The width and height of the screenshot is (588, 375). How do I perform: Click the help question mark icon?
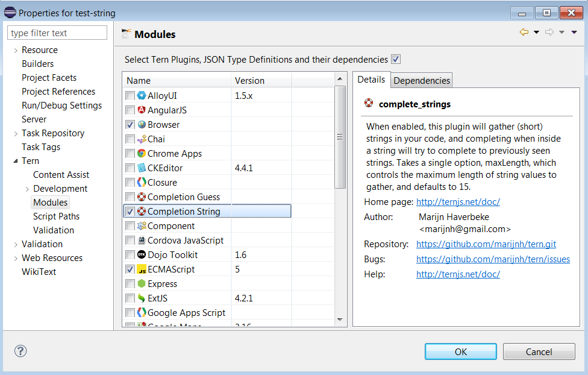tap(20, 351)
